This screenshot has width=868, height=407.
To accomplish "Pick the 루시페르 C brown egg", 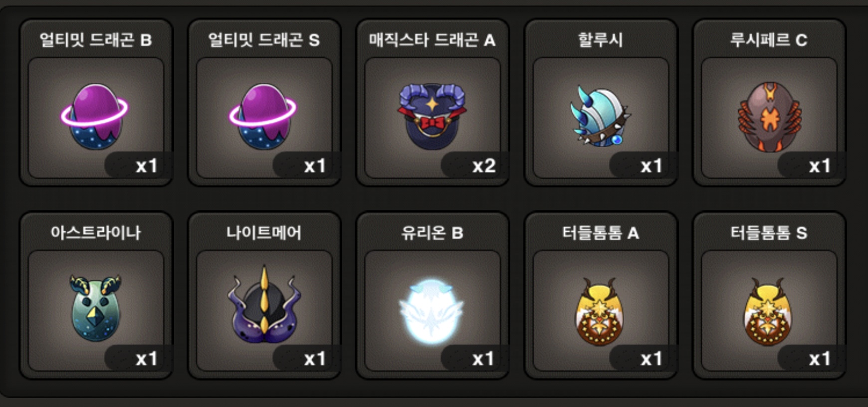I will click(x=769, y=117).
